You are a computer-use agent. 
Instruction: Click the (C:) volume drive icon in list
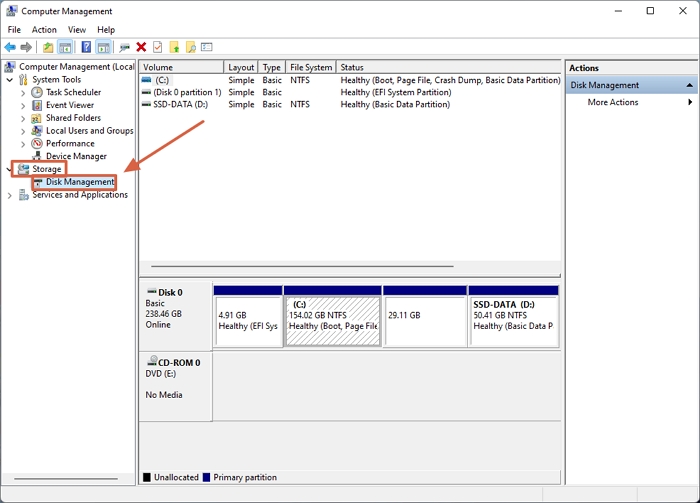pos(146,80)
